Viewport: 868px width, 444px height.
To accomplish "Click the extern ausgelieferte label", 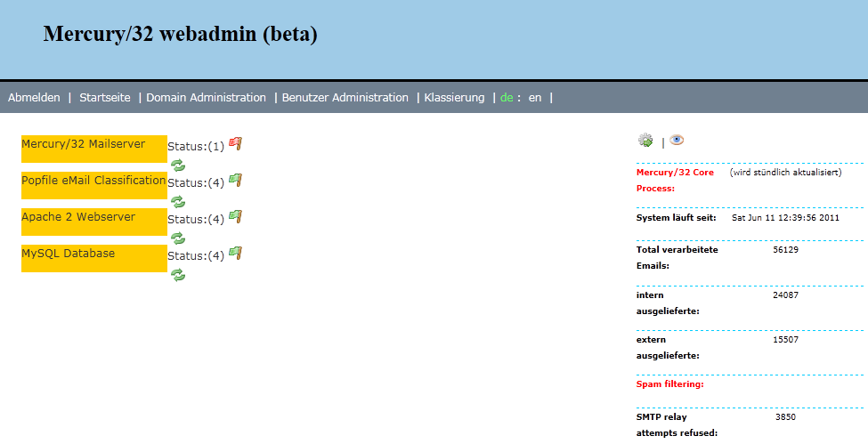I will (668, 347).
